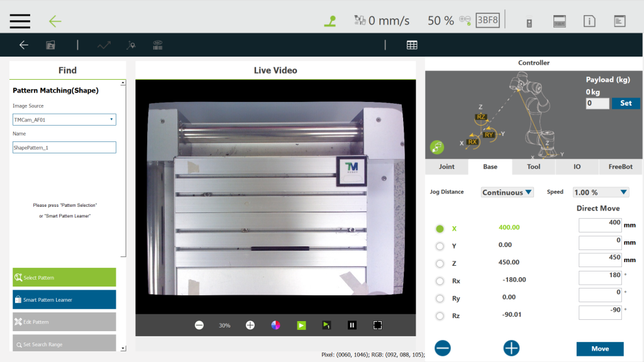Zoom in the live video view

pyautogui.click(x=250, y=325)
